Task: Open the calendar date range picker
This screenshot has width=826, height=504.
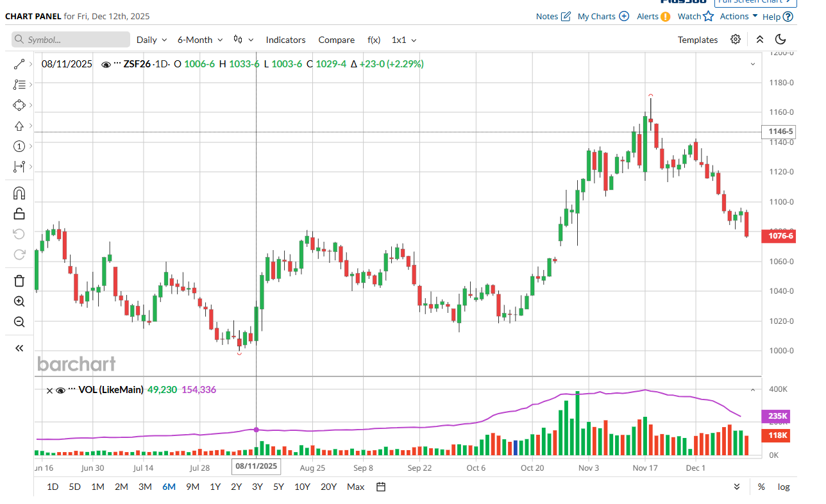Action: pos(381,487)
